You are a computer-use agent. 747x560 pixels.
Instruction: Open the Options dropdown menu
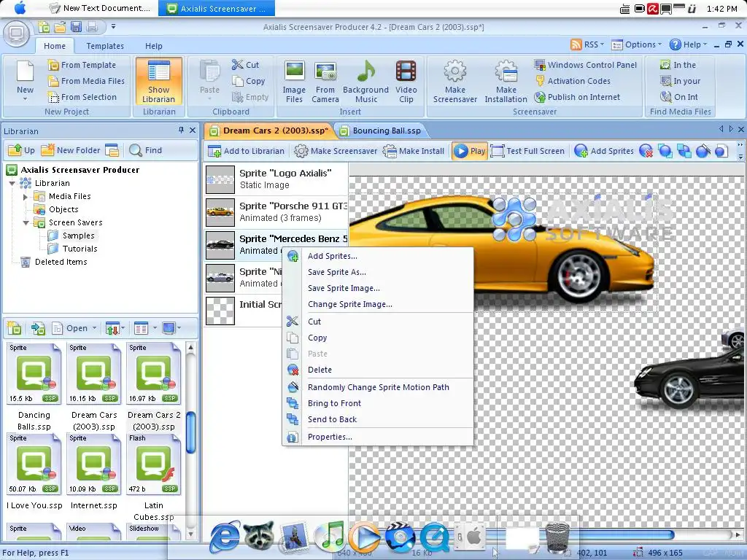[x=636, y=44]
